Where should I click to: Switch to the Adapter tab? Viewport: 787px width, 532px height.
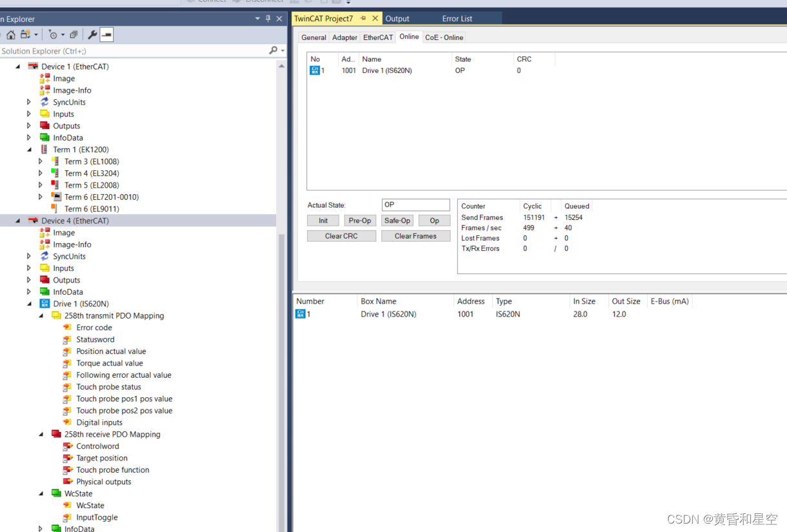[344, 37]
